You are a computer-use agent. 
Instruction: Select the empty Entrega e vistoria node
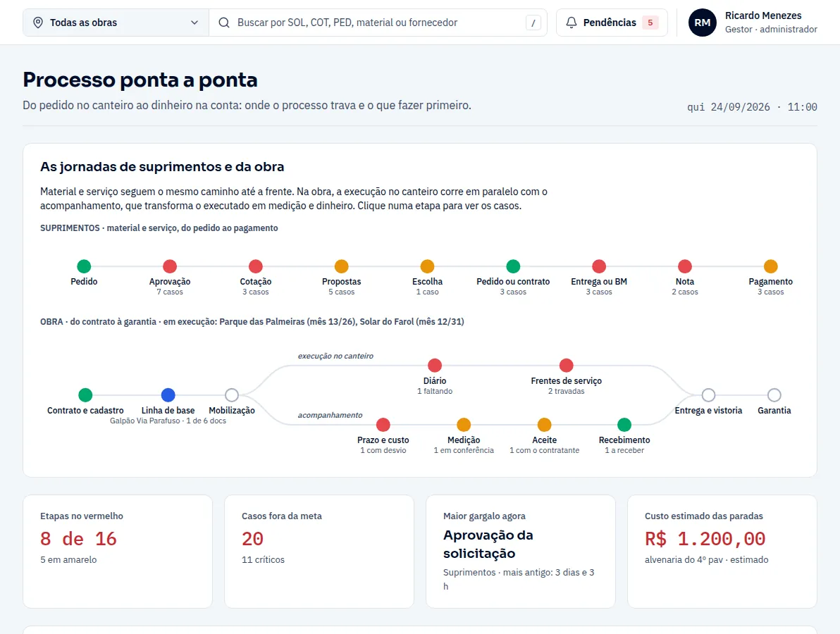[708, 395]
